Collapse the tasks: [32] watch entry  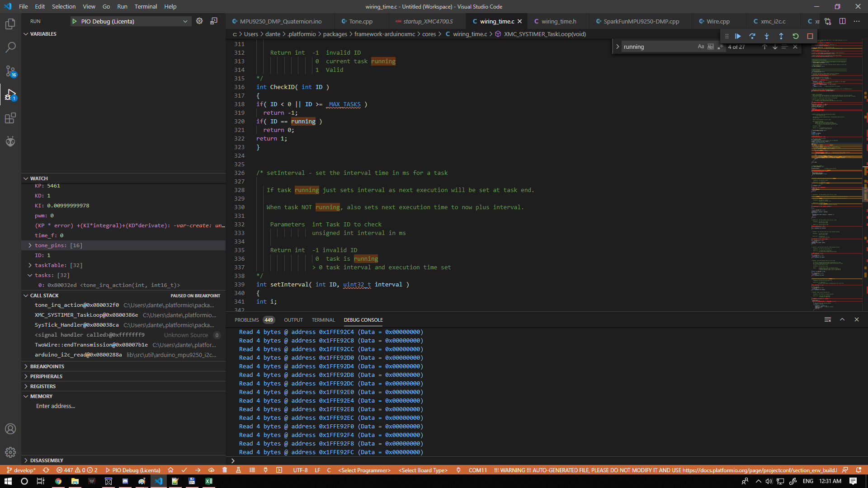click(x=30, y=275)
